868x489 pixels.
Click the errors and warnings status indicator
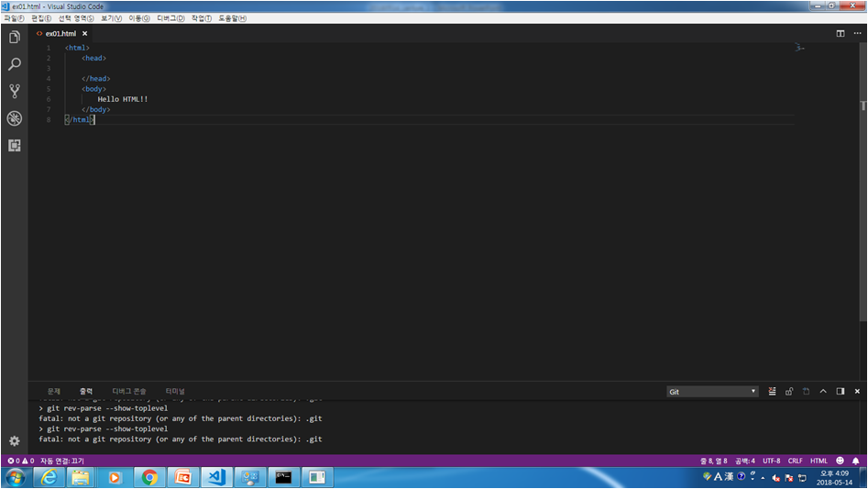pyautogui.click(x=20, y=461)
